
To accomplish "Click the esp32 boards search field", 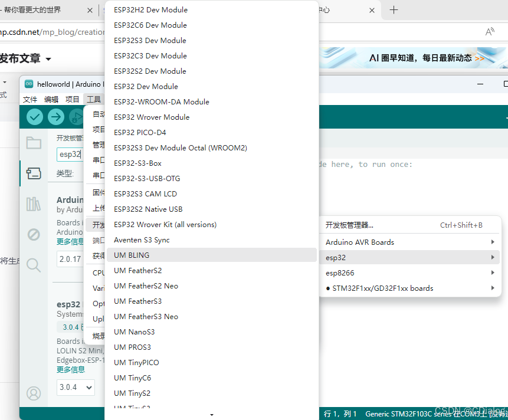I will click(70, 155).
